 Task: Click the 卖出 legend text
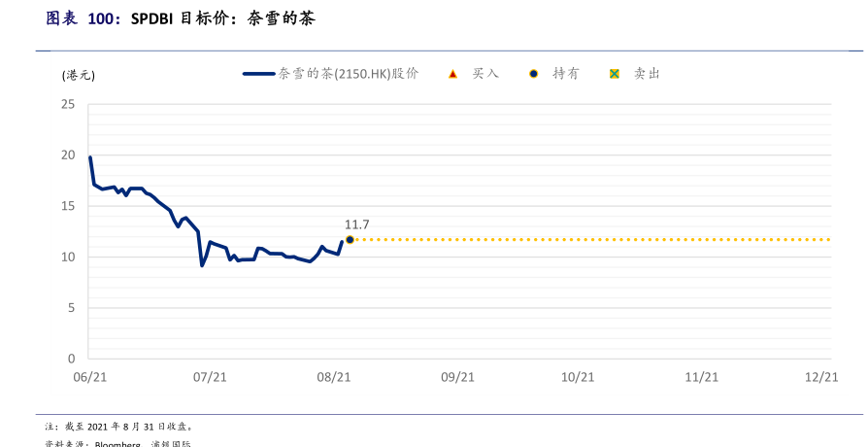(647, 74)
